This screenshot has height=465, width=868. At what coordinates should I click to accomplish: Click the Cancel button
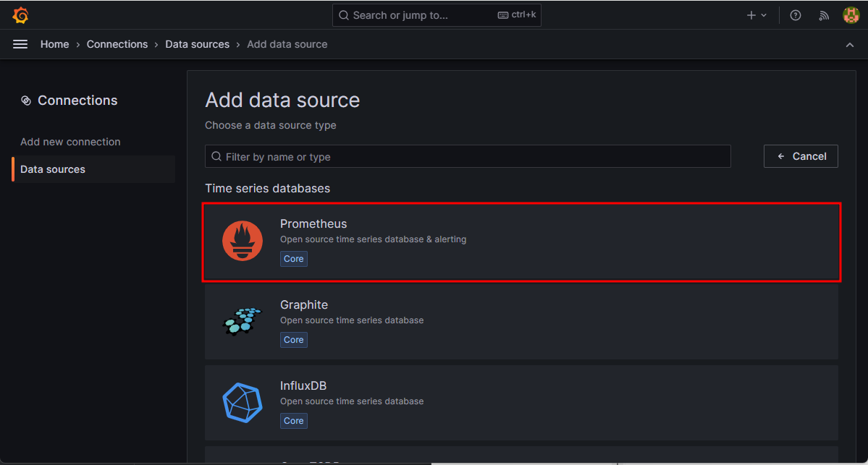click(x=801, y=156)
